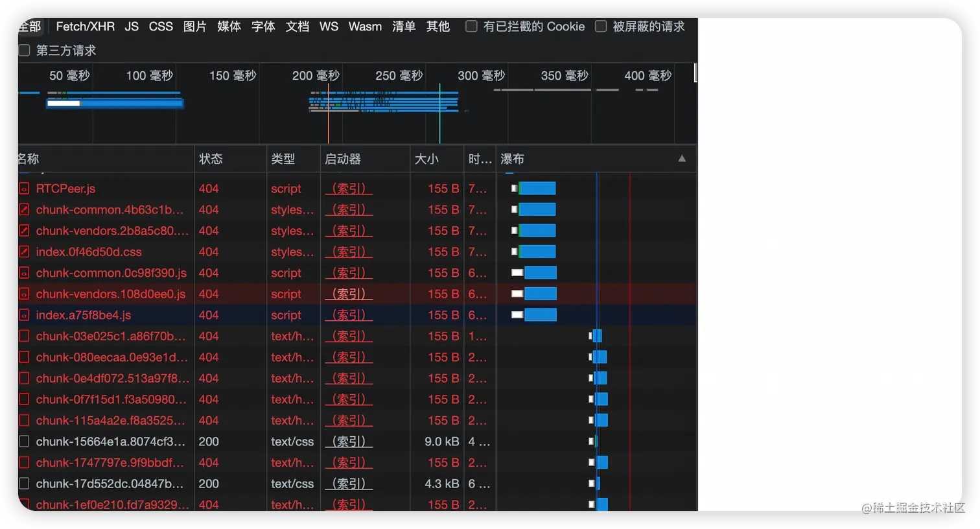Click waterfall bar for RTCPeer.js
The image size is (980, 529).
(534, 189)
